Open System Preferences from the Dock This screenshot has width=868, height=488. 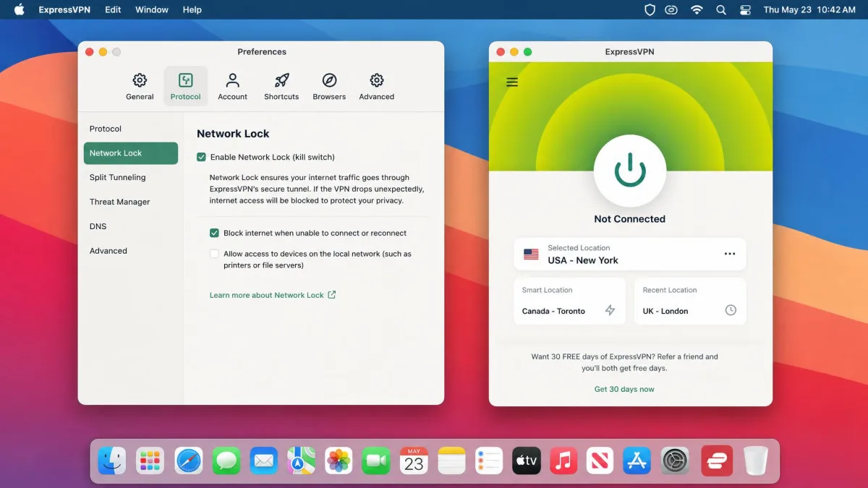tap(676, 461)
